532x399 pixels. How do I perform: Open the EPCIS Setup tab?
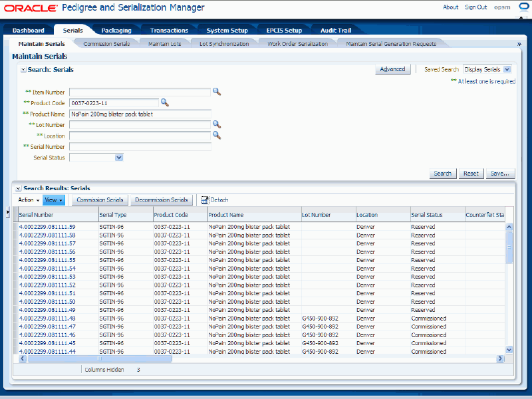coord(284,30)
